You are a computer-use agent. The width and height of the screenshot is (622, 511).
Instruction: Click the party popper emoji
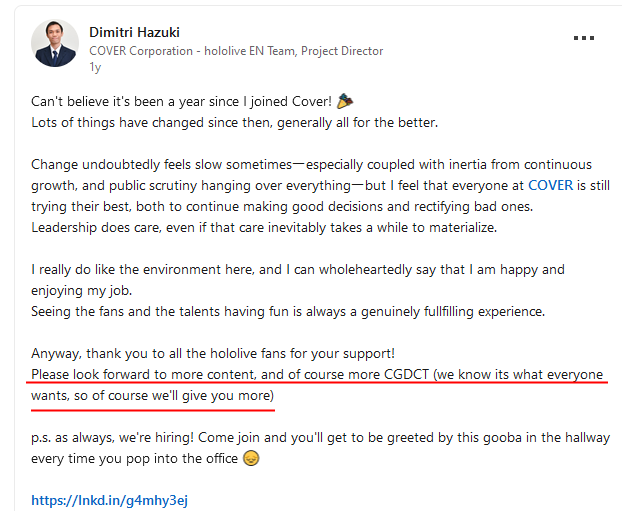(346, 102)
